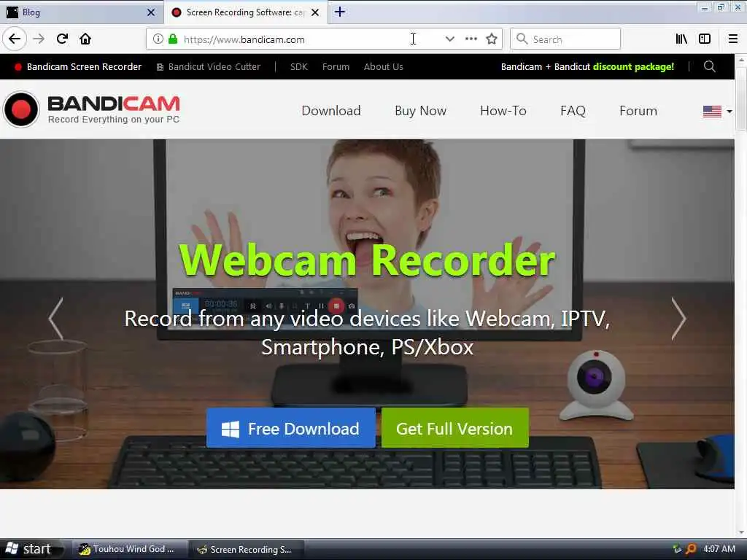Click the orange magnifier tray icon
The image size is (747, 560).
[x=690, y=549]
